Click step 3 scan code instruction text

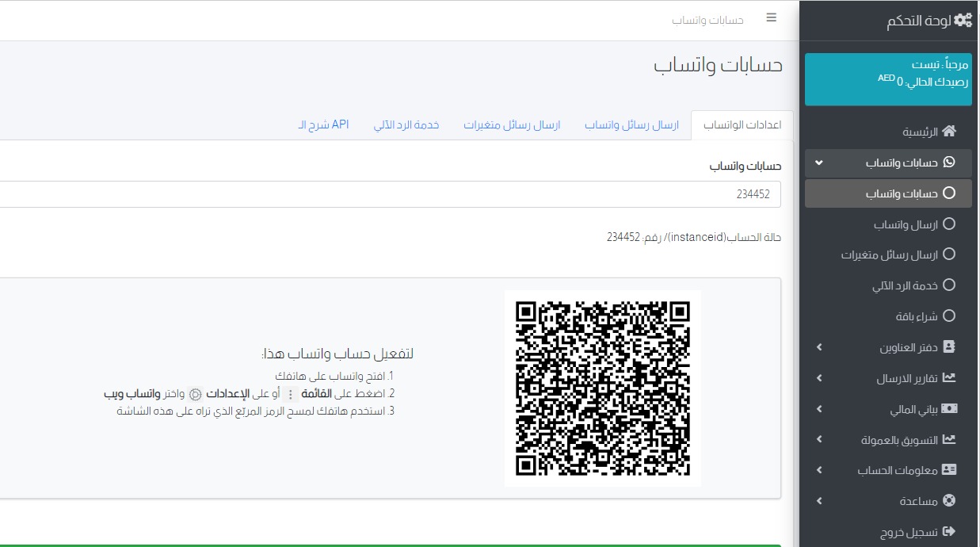click(x=255, y=411)
